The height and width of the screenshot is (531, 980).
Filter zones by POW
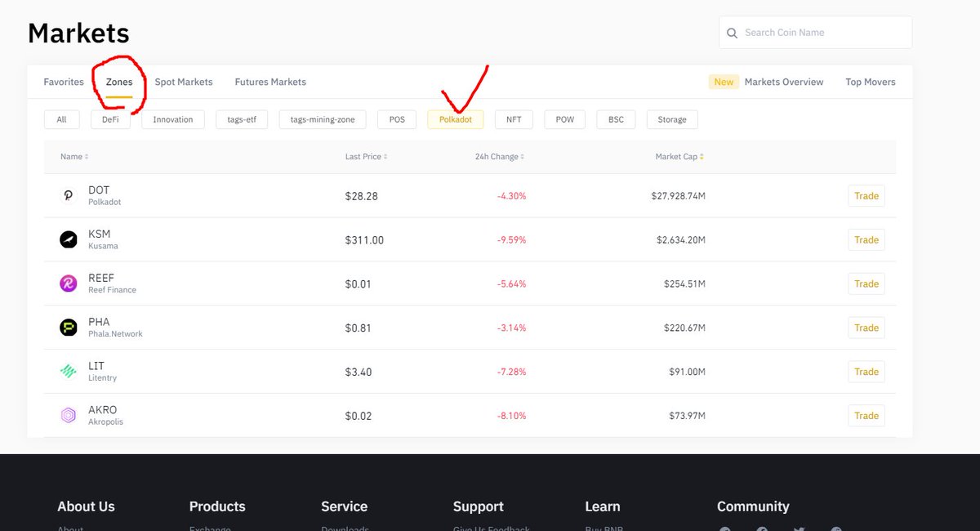coord(565,119)
